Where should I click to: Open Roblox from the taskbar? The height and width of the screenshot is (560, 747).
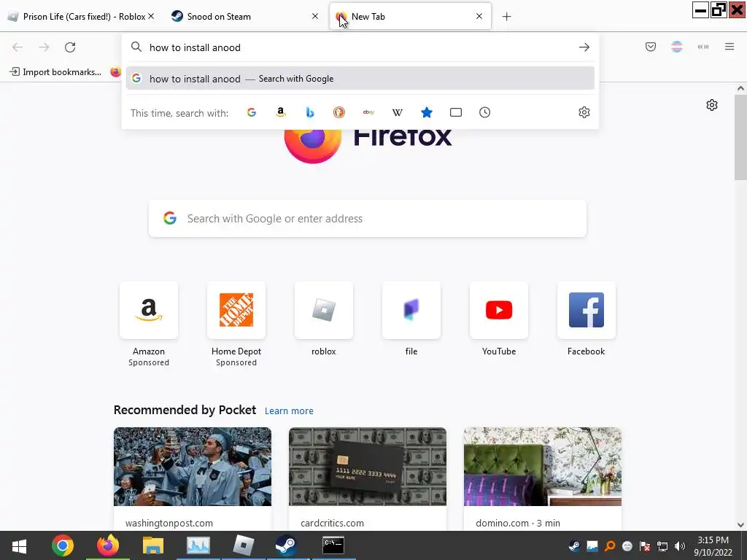point(243,545)
